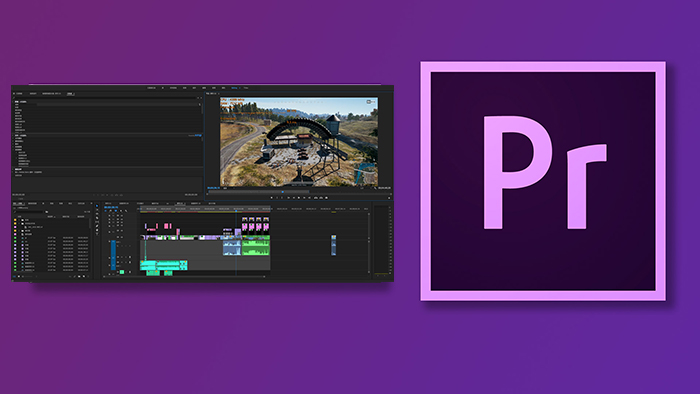Click the button editor plus icon in Program Monitor

(389, 198)
